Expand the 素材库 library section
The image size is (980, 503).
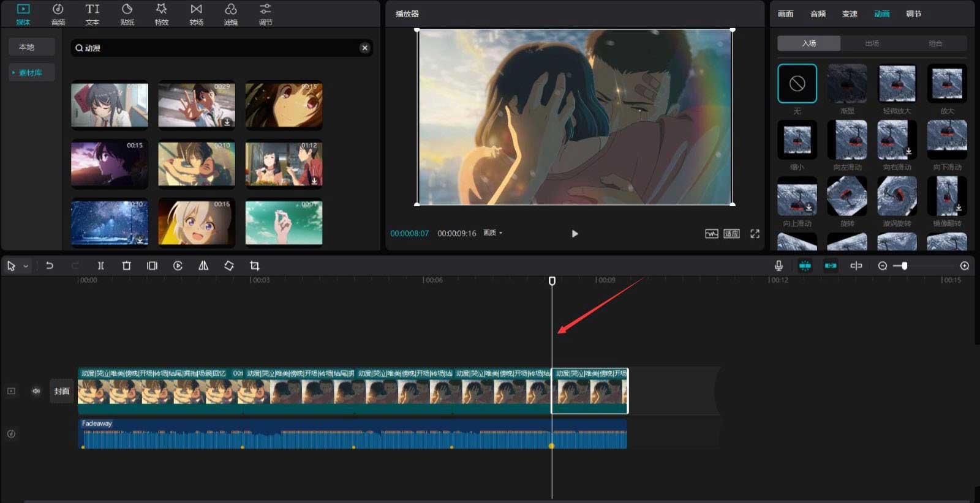tap(32, 72)
